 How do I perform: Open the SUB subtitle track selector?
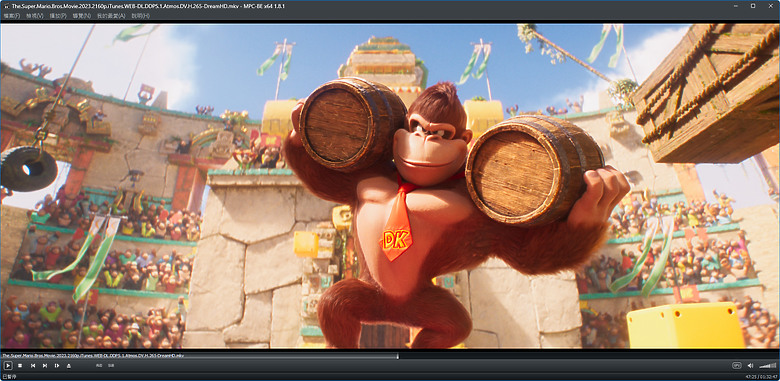[x=111, y=366]
